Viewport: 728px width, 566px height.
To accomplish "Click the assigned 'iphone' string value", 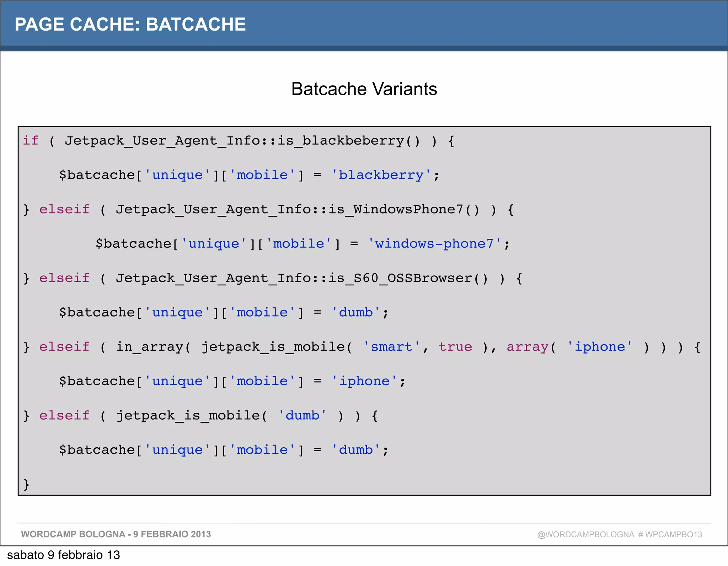I will coord(364,381).
